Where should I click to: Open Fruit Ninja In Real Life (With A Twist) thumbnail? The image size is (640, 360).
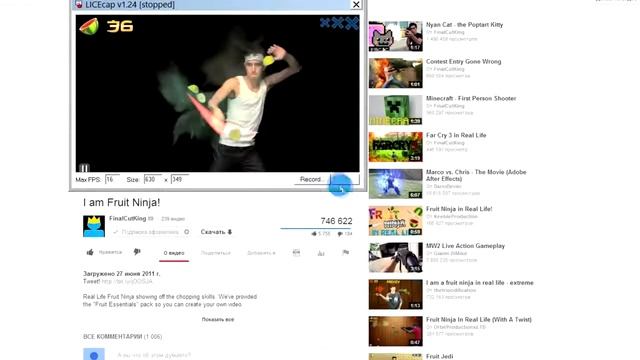click(396, 331)
